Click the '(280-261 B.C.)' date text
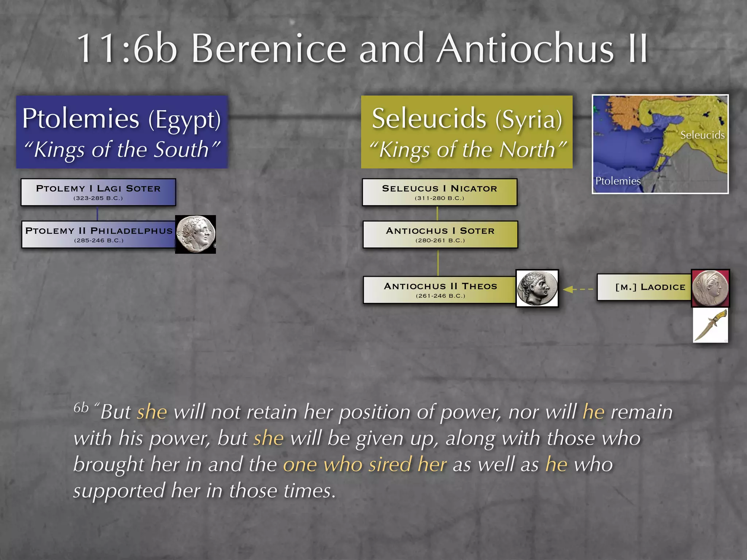The image size is (747, 560). [x=440, y=241]
